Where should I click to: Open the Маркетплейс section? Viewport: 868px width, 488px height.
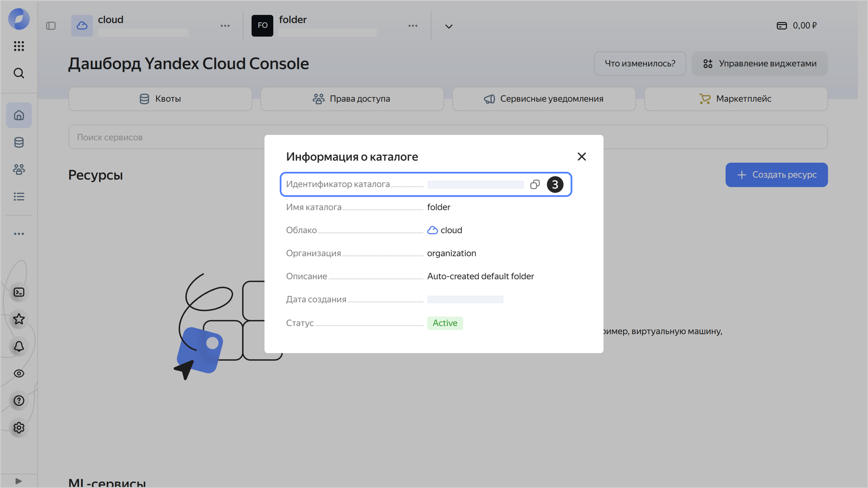click(x=736, y=99)
